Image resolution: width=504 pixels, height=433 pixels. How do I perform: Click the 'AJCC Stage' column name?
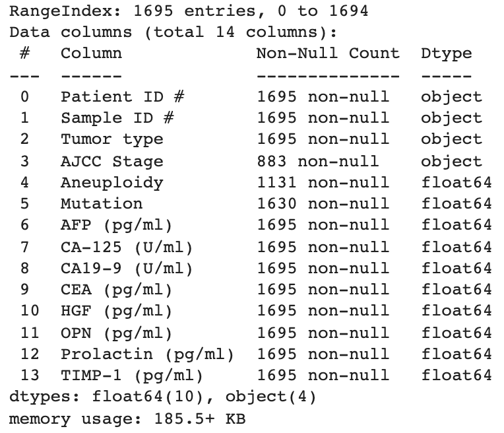click(112, 161)
